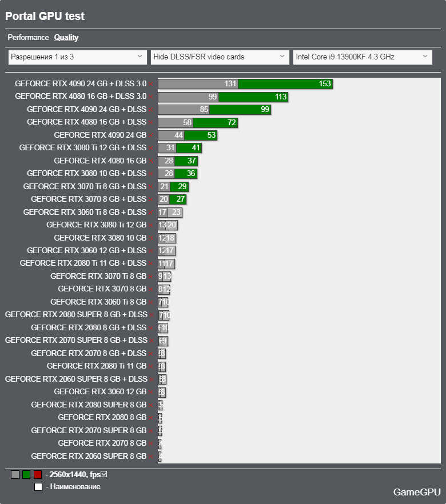Click the 53 fps green bar
This screenshot has height=504, width=446.
[201, 135]
